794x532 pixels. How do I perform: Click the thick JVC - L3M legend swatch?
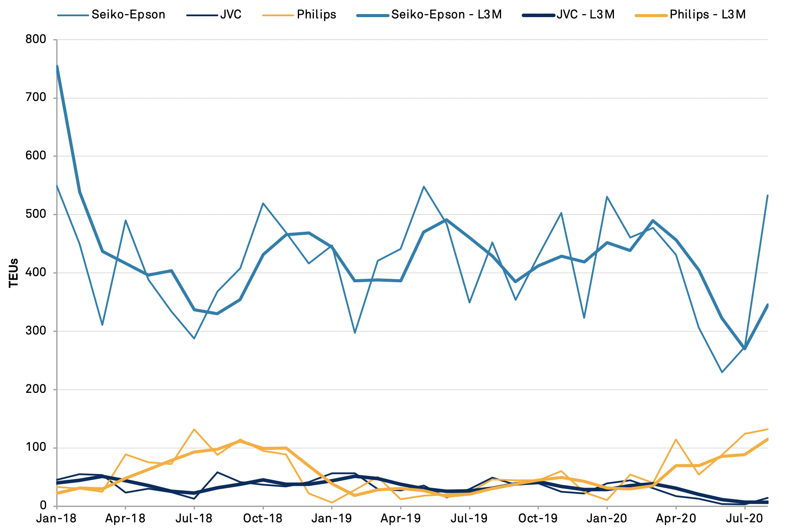coord(538,15)
